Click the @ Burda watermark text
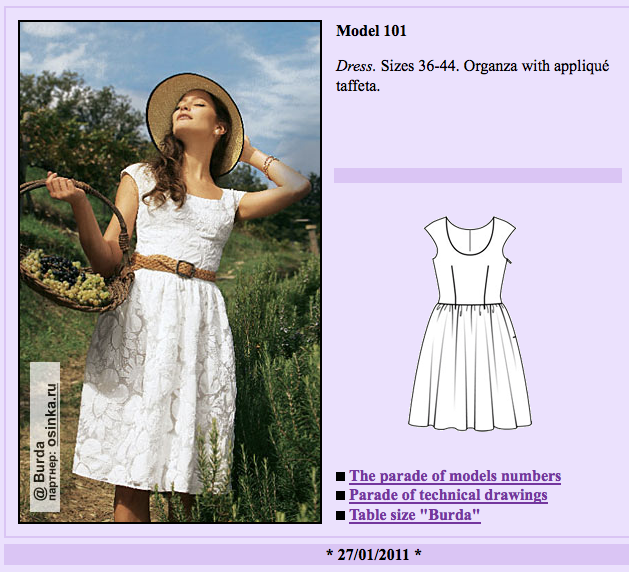The height and width of the screenshot is (572, 629). 39,471
